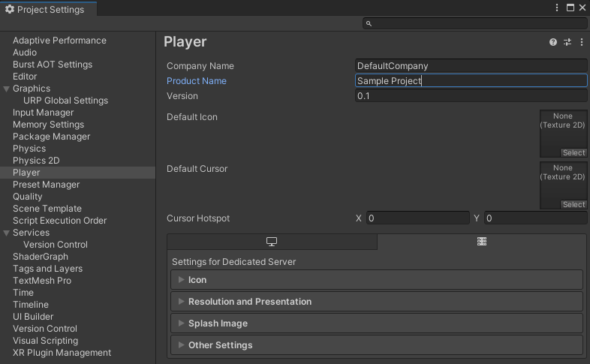Click the Company Name text field

tap(470, 66)
